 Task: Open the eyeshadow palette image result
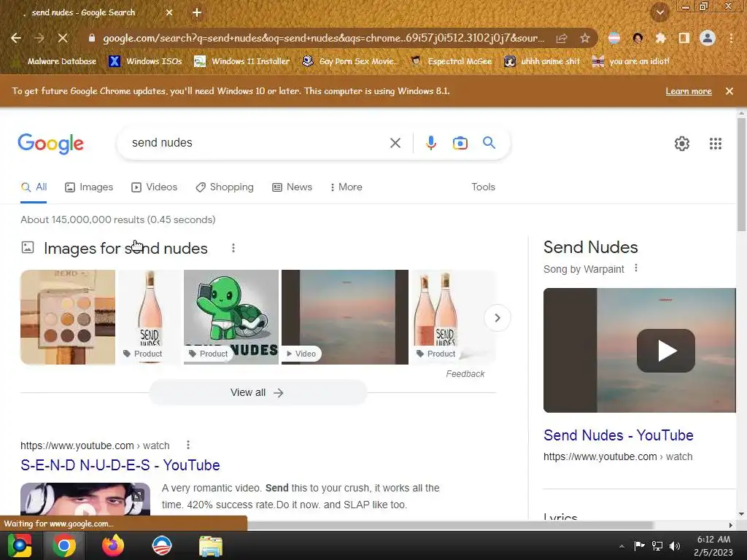click(68, 317)
